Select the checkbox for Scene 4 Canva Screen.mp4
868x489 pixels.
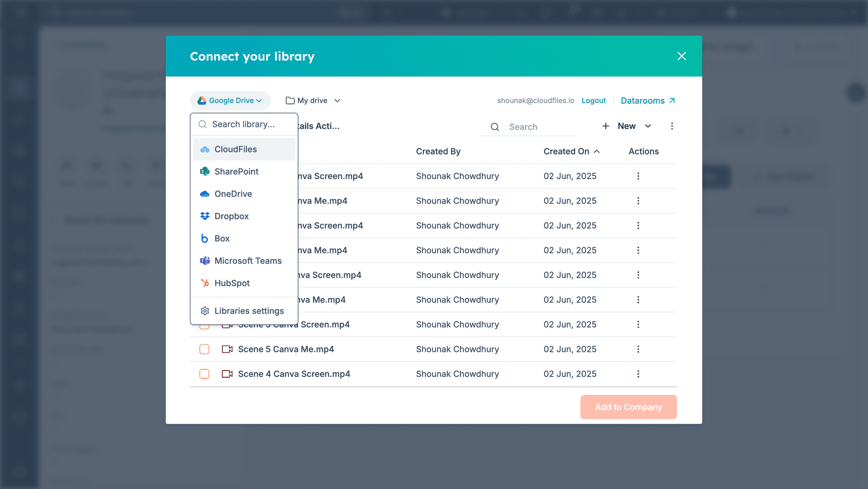pyautogui.click(x=205, y=374)
